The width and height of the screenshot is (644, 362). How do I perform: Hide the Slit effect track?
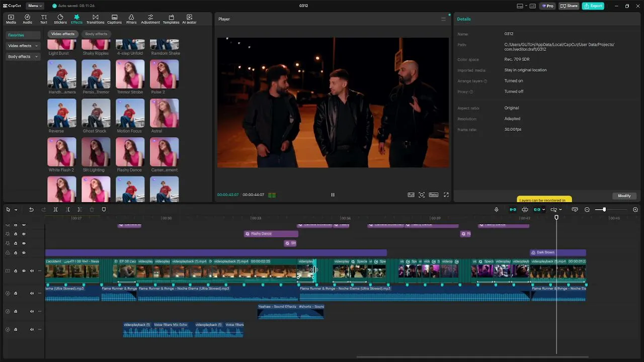click(24, 243)
